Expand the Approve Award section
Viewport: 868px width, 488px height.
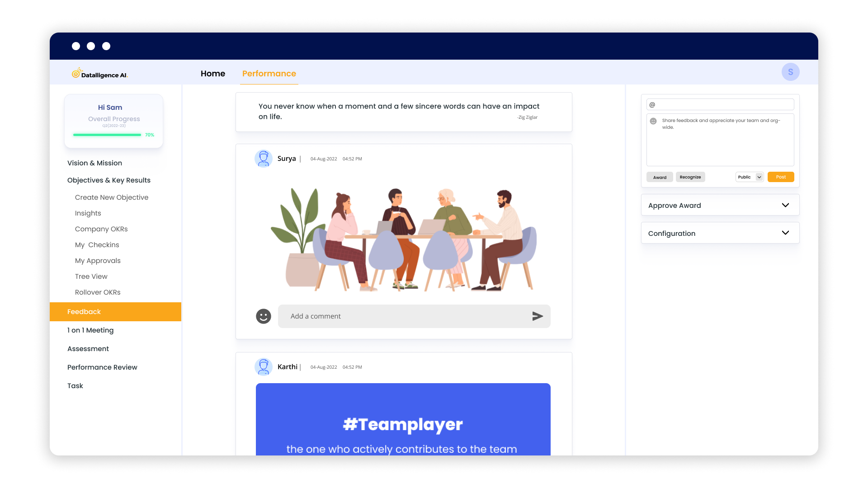(785, 205)
